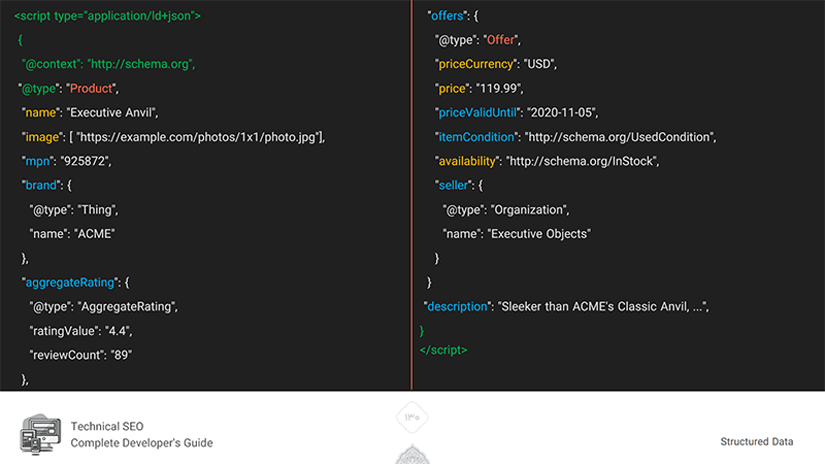Click the "priceValidUntil" date line

(x=517, y=113)
